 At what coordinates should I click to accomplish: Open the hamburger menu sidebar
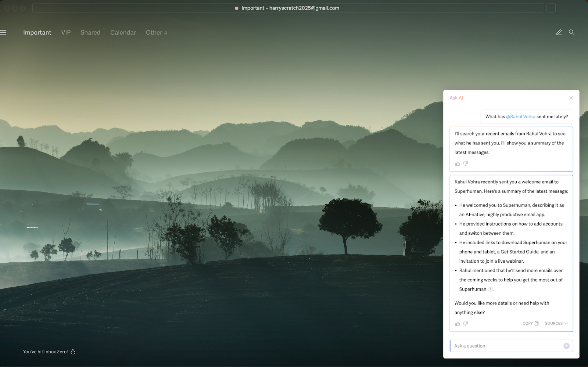pos(3,32)
